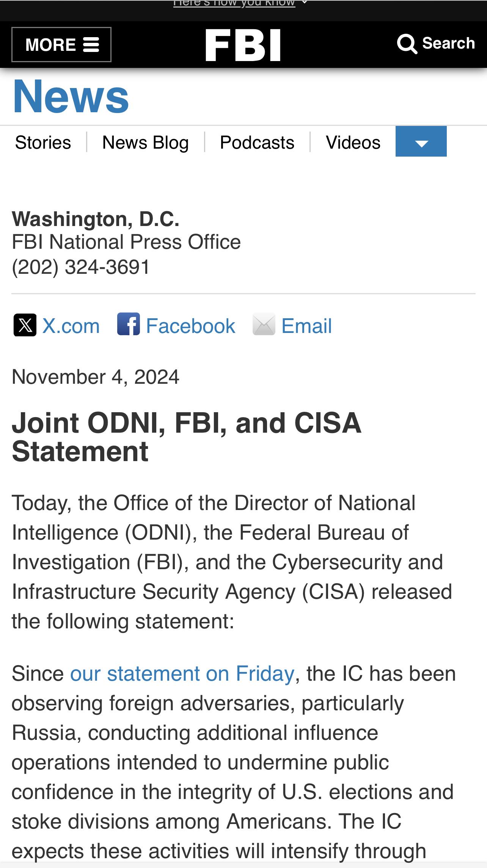Tap the magnifying glass search icon
Image resolution: width=487 pixels, height=868 pixels.
407,44
